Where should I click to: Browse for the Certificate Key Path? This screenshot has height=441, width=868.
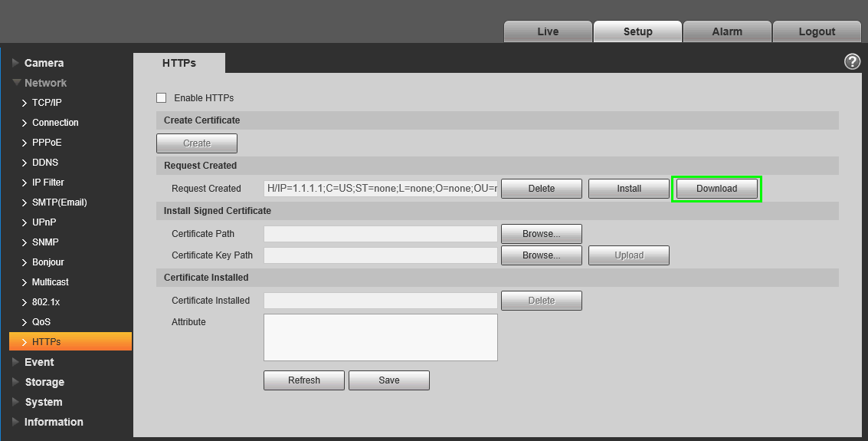(x=542, y=255)
